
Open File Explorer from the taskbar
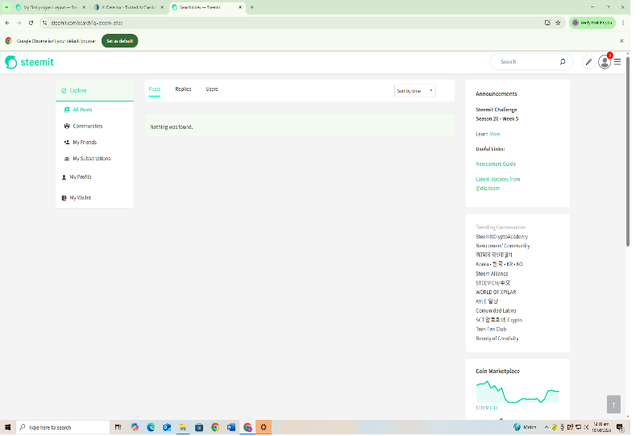point(183,427)
